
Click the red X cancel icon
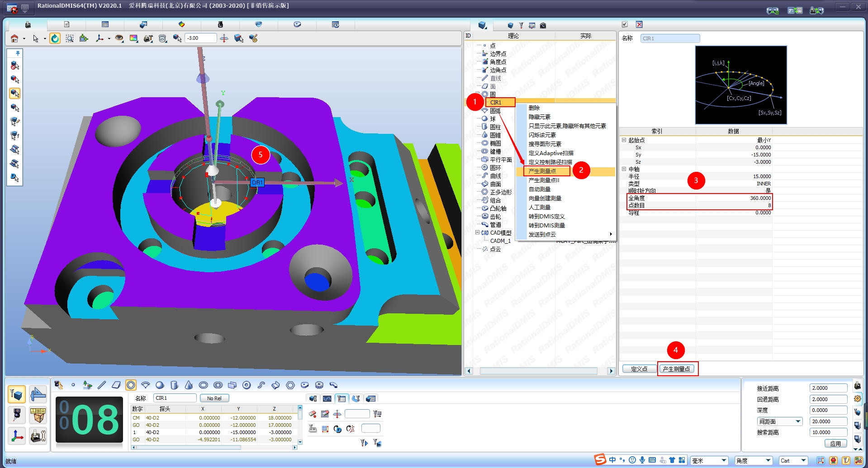point(639,24)
